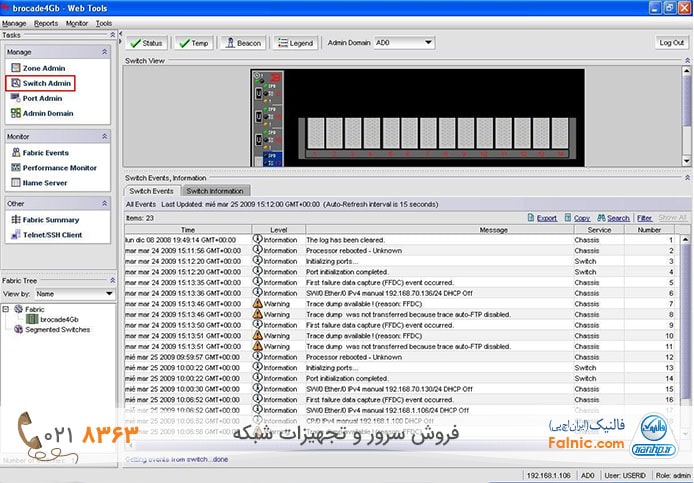Open Admin Domain management
The width and height of the screenshot is (694, 483).
(x=47, y=113)
